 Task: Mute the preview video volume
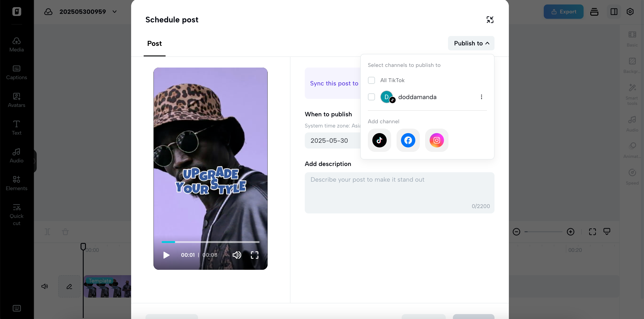(x=237, y=255)
